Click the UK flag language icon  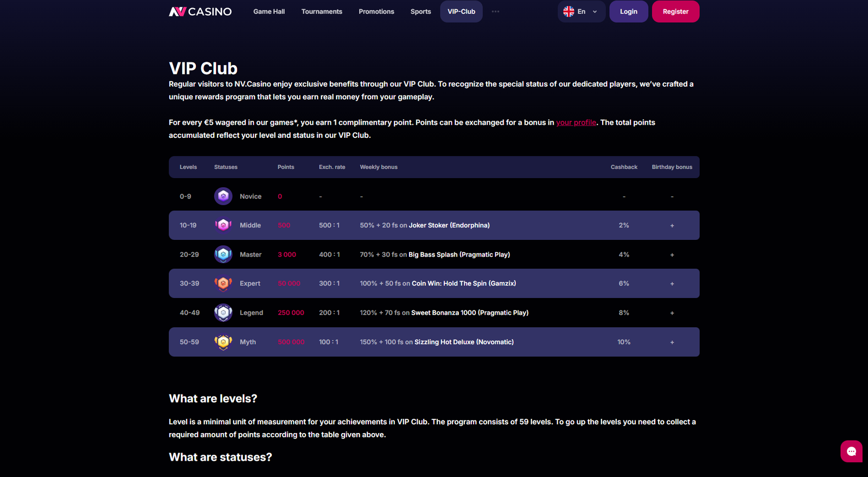569,11
